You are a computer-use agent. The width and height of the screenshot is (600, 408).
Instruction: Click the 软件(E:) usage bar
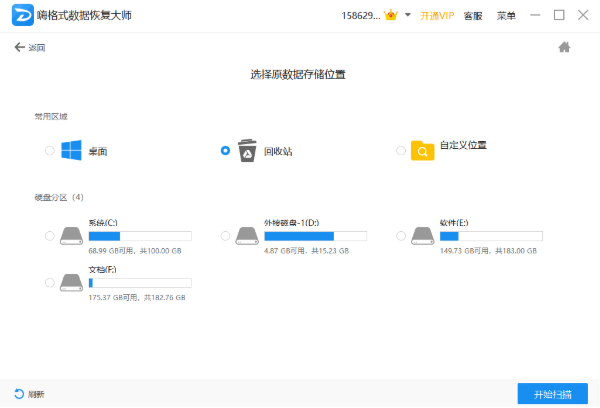tap(491, 236)
